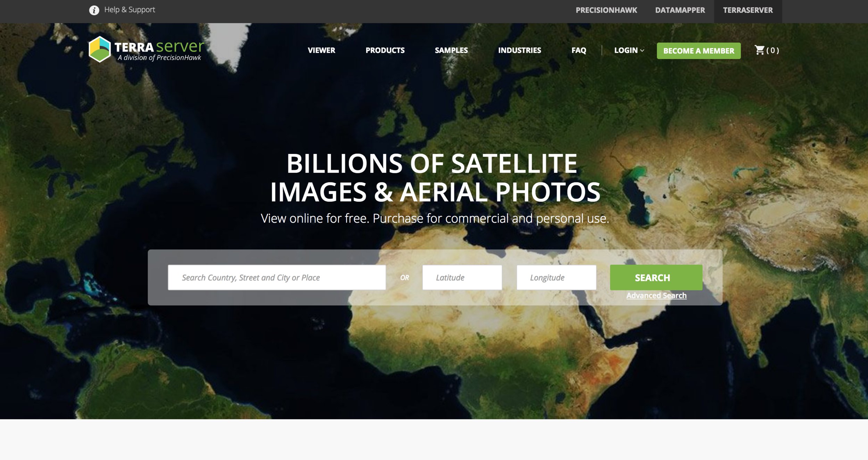The width and height of the screenshot is (868, 460).
Task: Click the Help & Support link text
Action: click(x=130, y=10)
